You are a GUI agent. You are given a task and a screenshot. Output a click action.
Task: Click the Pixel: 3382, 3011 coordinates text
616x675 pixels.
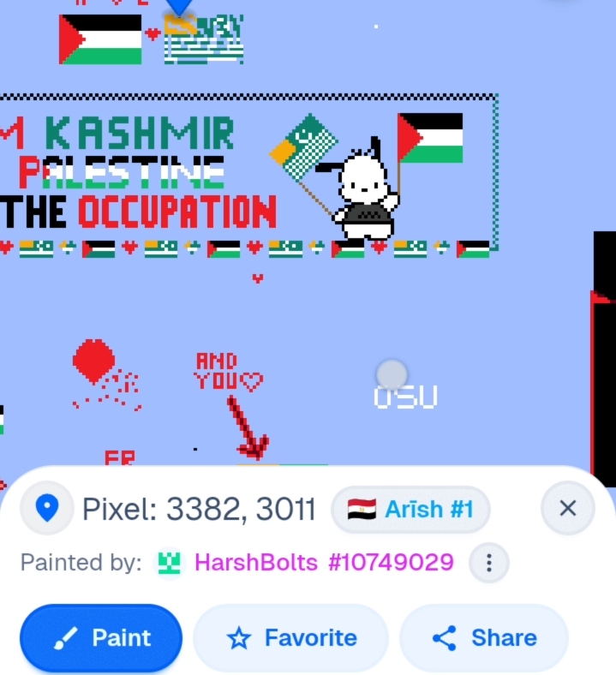[199, 510]
